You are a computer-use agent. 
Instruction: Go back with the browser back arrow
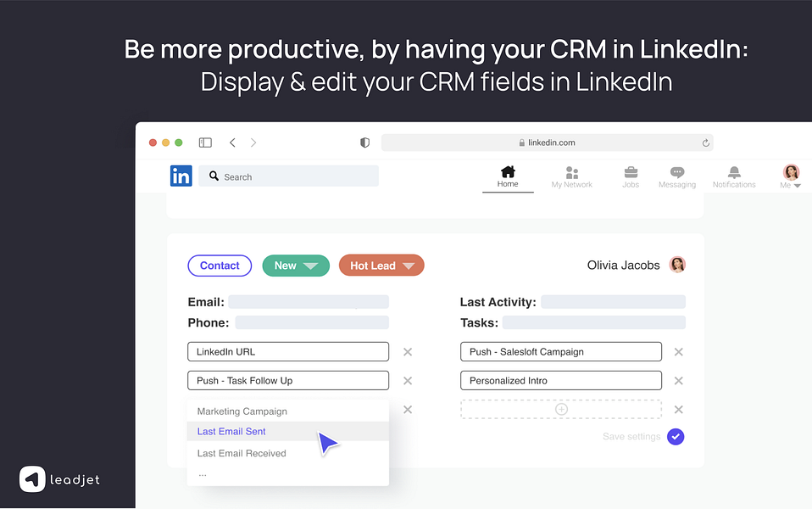point(232,143)
